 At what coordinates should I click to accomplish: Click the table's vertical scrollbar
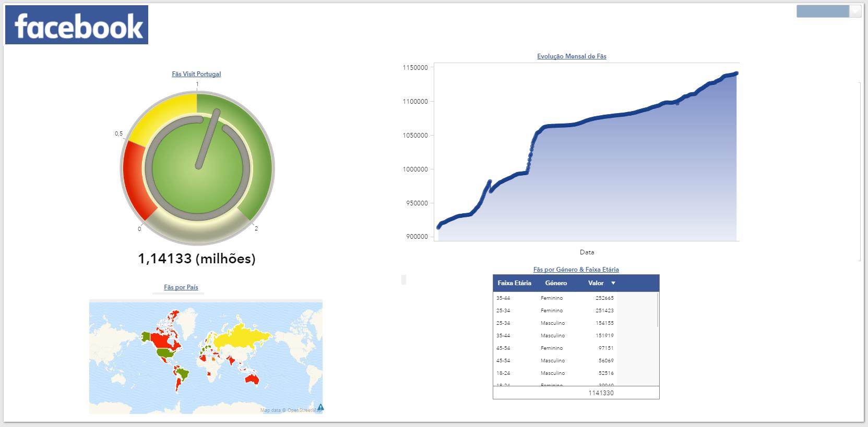(x=658, y=310)
